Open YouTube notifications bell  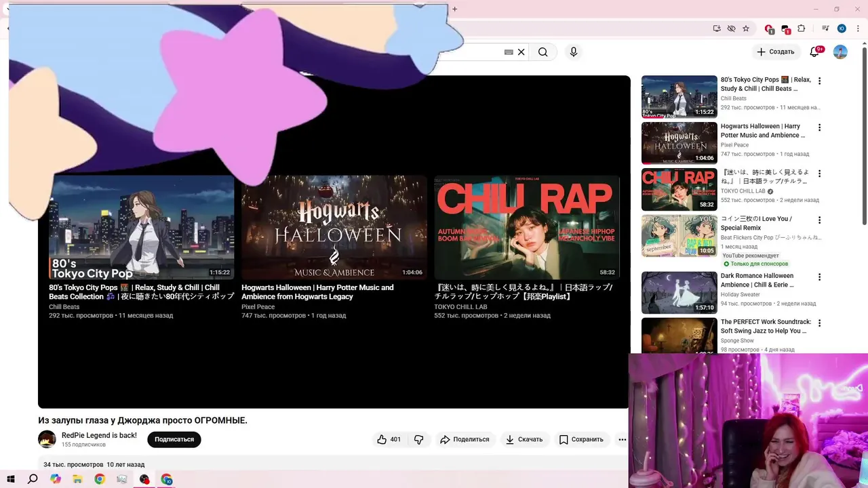point(815,52)
